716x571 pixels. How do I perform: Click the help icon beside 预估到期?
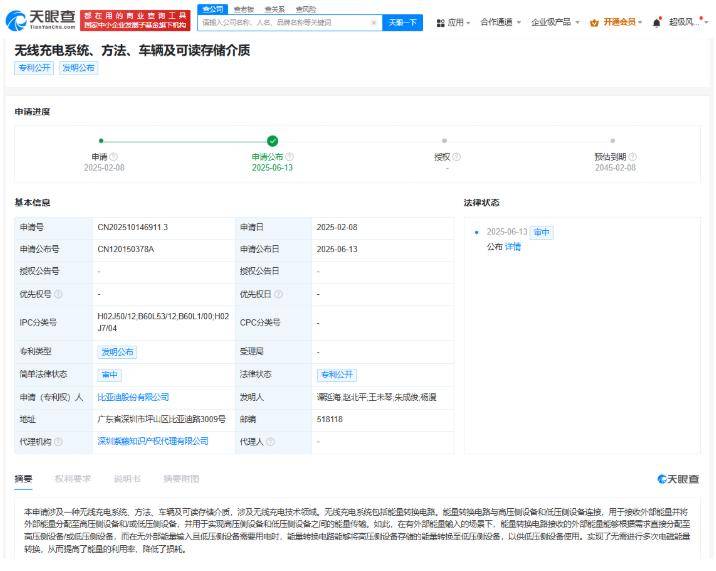pyautogui.click(x=632, y=156)
